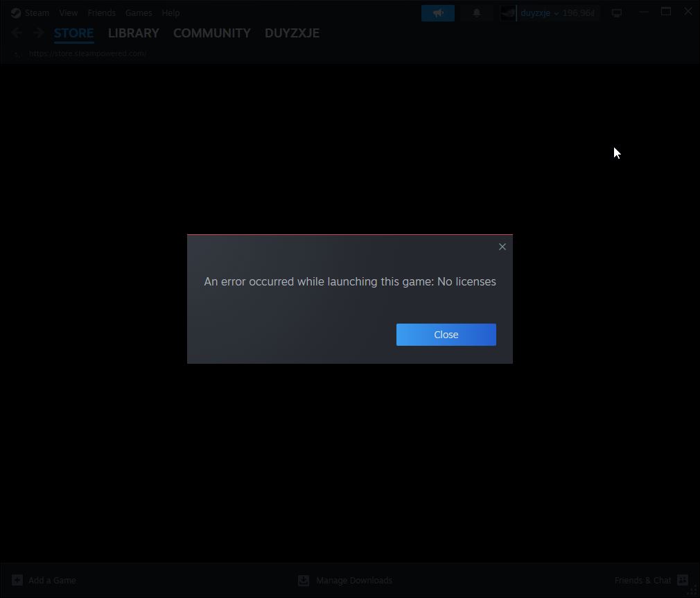Open the Friends menu
Screen dimensions: 700x598
(101, 13)
